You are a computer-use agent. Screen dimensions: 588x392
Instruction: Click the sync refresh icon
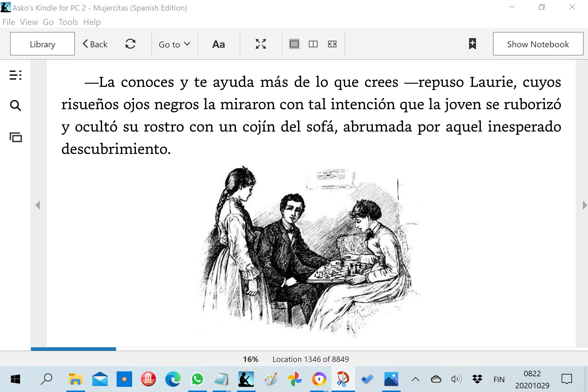point(130,44)
